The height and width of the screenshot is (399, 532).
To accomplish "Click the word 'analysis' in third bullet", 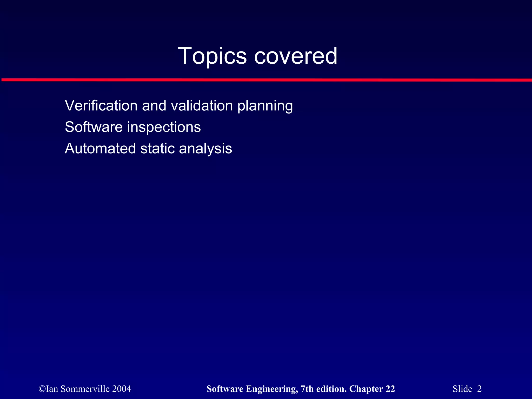I will (205, 149).
